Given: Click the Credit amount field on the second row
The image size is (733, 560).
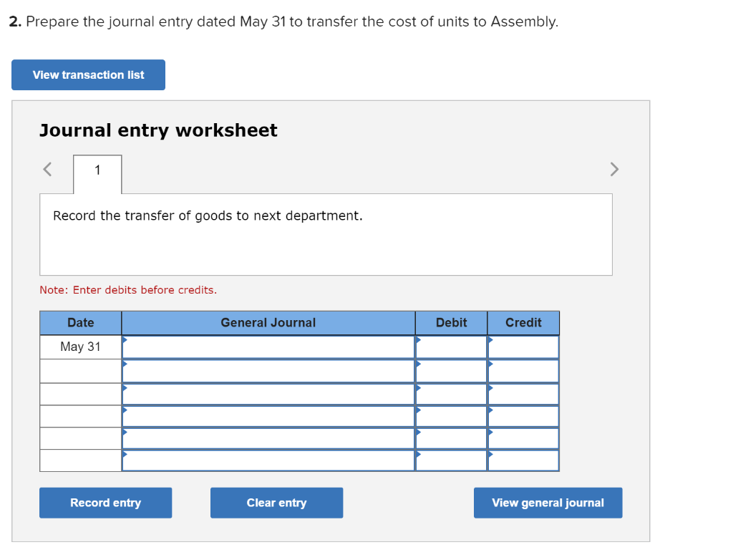Looking at the screenshot, I should tap(524, 370).
